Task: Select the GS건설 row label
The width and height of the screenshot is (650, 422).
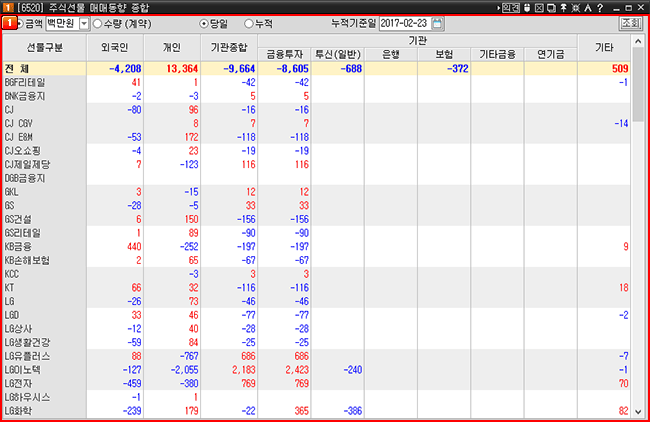Action: [x=18, y=219]
